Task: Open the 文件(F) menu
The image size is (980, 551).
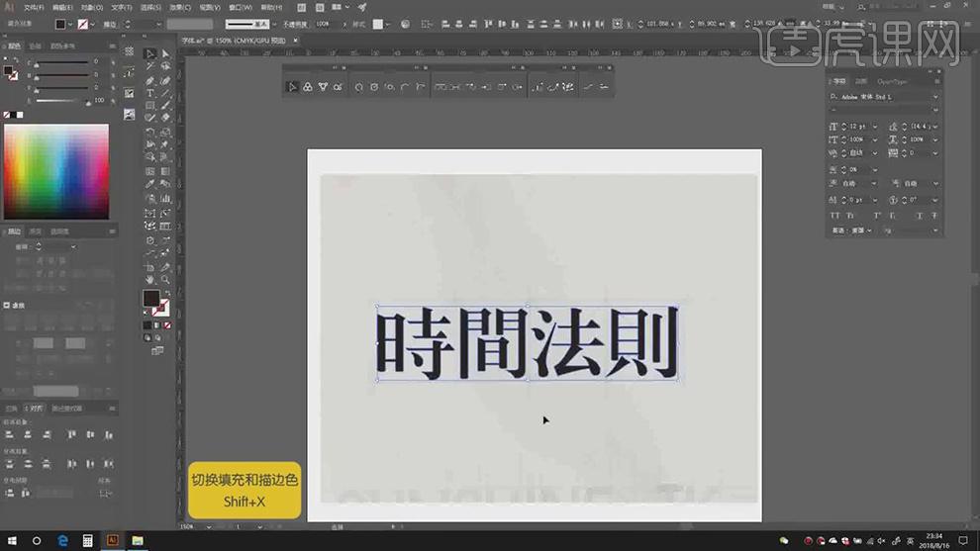Action: 34,8
